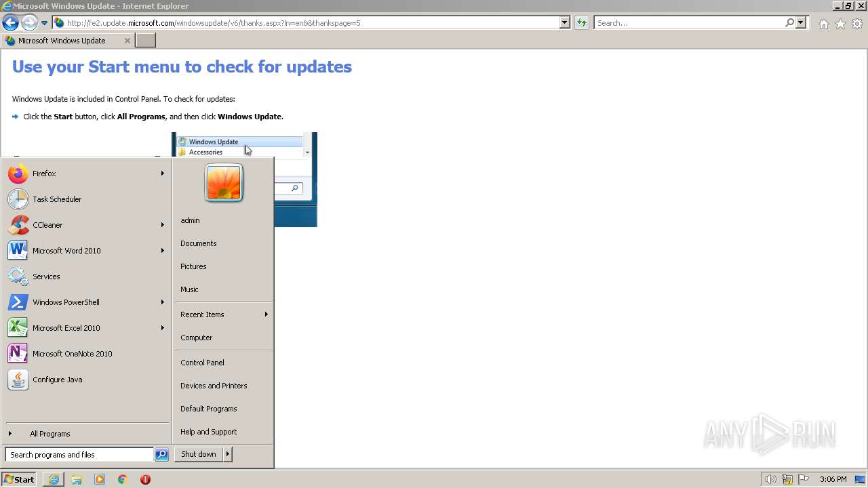Open the search provider dropdown
The width and height of the screenshot is (868, 488).
coord(801,22)
